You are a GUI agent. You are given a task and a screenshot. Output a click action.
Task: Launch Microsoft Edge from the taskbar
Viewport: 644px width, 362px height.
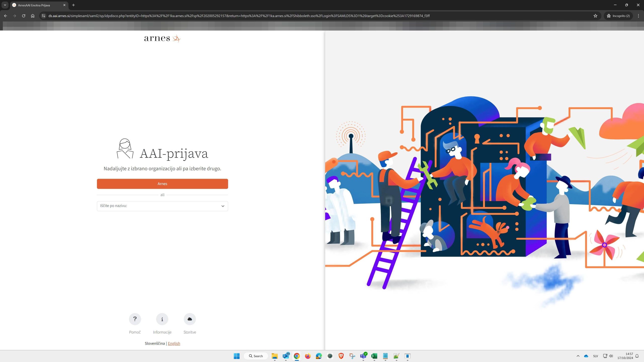click(319, 356)
